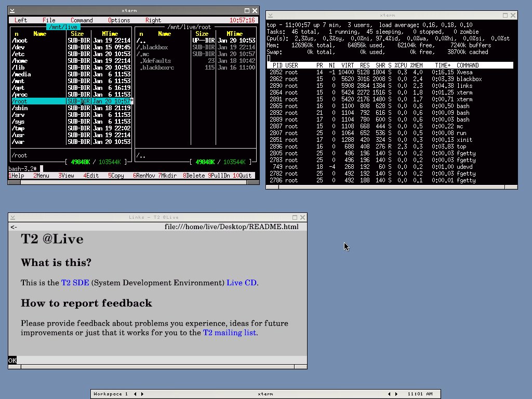The width and height of the screenshot is (532, 399).
Task: Select the .Xdefaults file in right panel
Action: [155, 61]
